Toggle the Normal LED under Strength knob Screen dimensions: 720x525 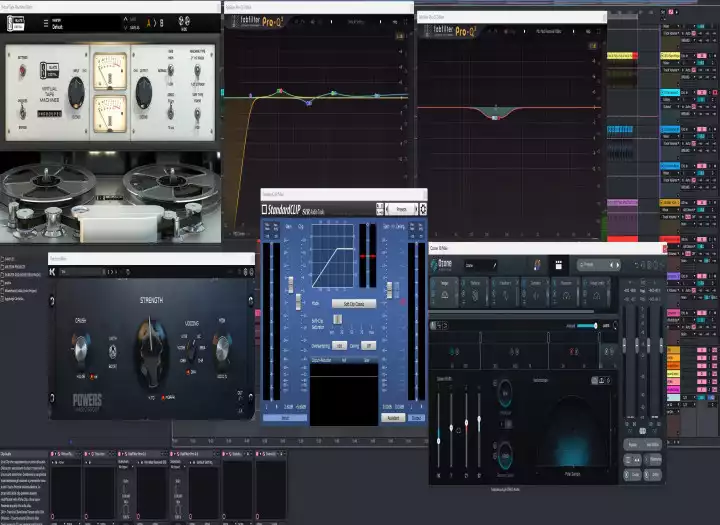click(163, 397)
